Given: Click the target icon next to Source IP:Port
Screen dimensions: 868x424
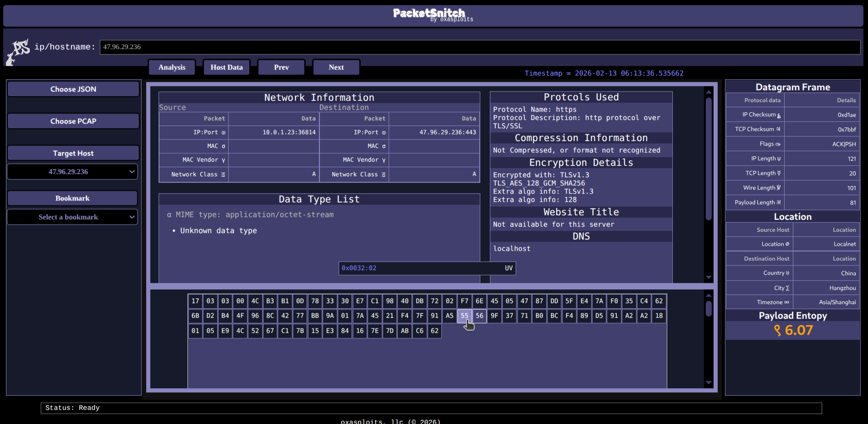Looking at the screenshot, I should click(224, 132).
